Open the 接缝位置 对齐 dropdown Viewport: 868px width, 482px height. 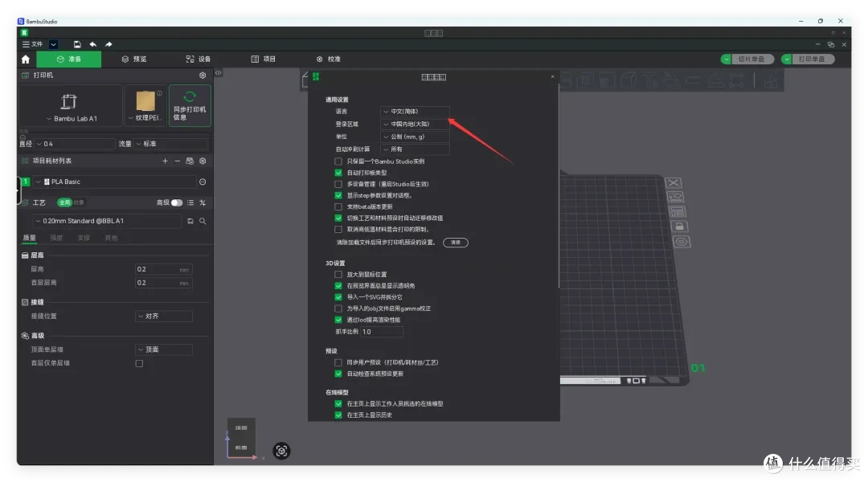pyautogui.click(x=164, y=317)
